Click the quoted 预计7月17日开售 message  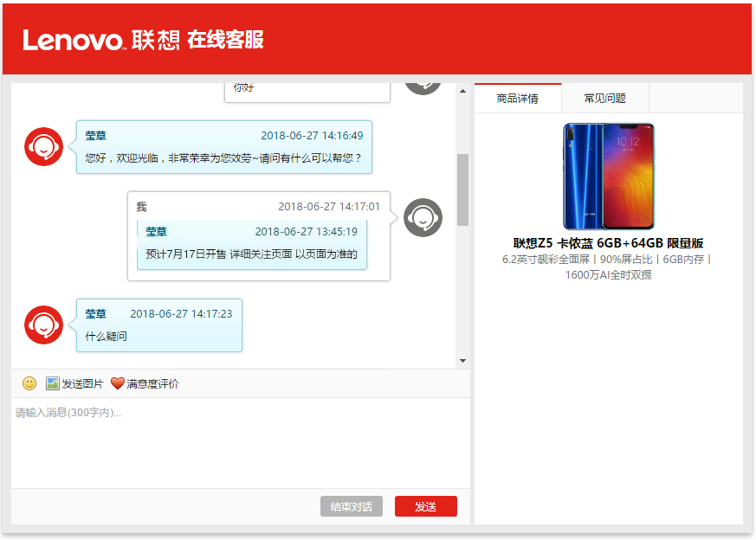[252, 245]
